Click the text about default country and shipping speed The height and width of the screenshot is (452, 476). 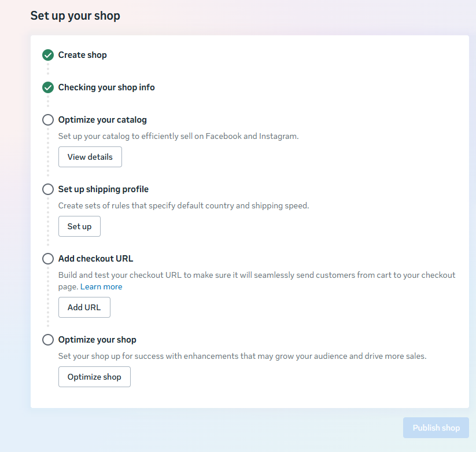click(x=184, y=205)
